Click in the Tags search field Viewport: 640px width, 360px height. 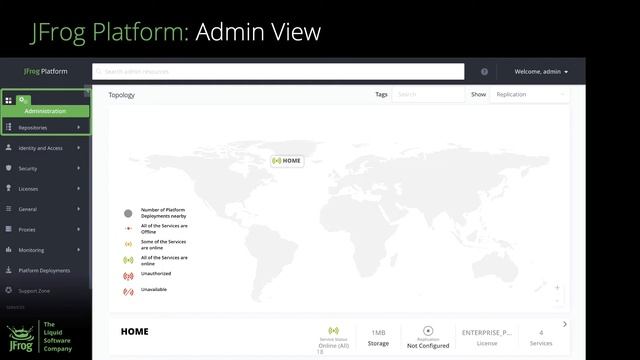[428, 94]
